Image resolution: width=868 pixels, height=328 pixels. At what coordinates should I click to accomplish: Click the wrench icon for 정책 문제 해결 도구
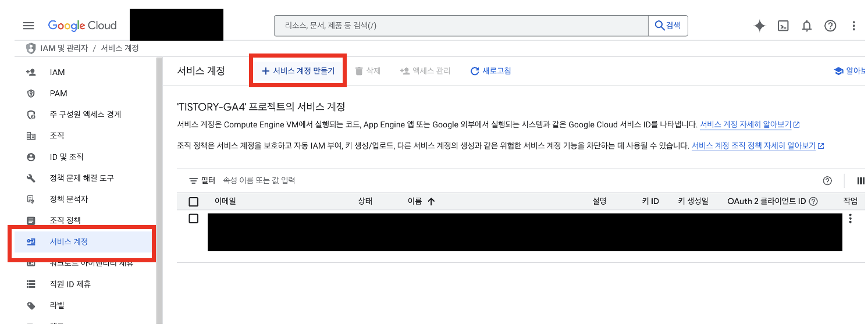tap(31, 178)
